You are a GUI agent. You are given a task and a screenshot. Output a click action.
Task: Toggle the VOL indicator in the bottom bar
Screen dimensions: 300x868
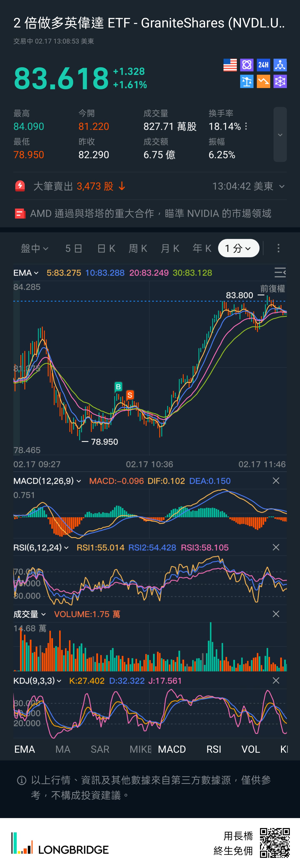250,749
